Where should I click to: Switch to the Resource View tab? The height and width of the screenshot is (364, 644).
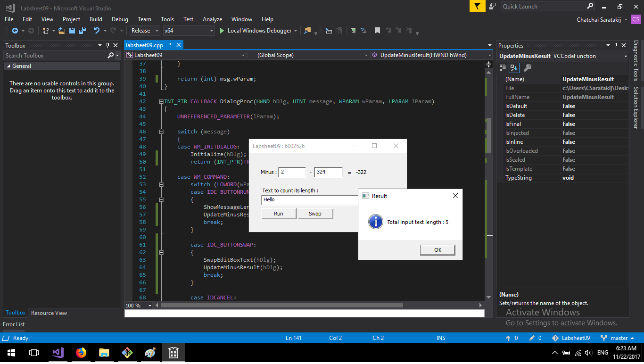(49, 313)
